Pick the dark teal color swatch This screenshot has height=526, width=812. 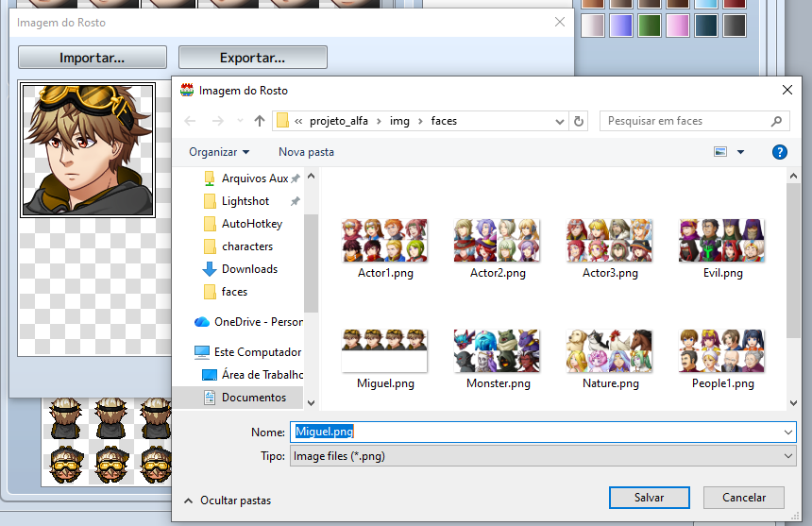[x=706, y=25]
